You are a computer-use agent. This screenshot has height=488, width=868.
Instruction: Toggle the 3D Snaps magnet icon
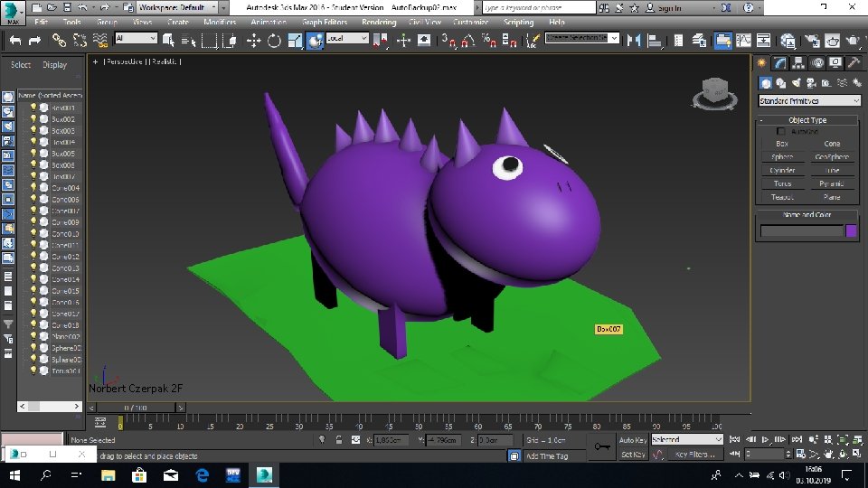(x=449, y=40)
